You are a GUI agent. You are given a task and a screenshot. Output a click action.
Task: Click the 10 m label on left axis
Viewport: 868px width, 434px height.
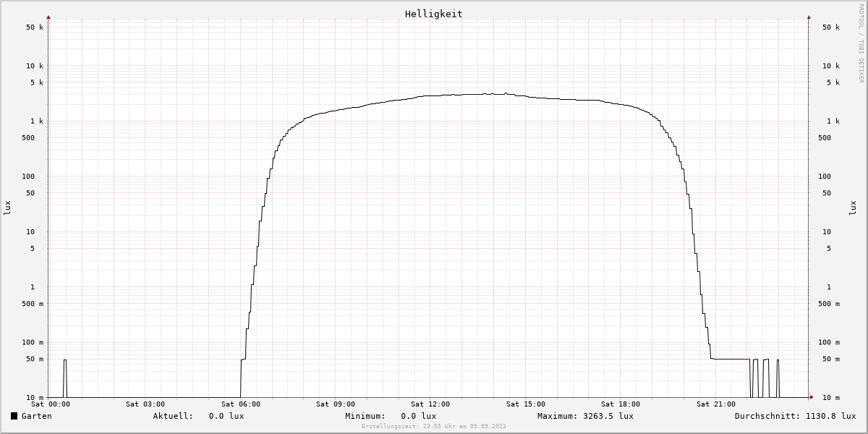[x=35, y=398]
